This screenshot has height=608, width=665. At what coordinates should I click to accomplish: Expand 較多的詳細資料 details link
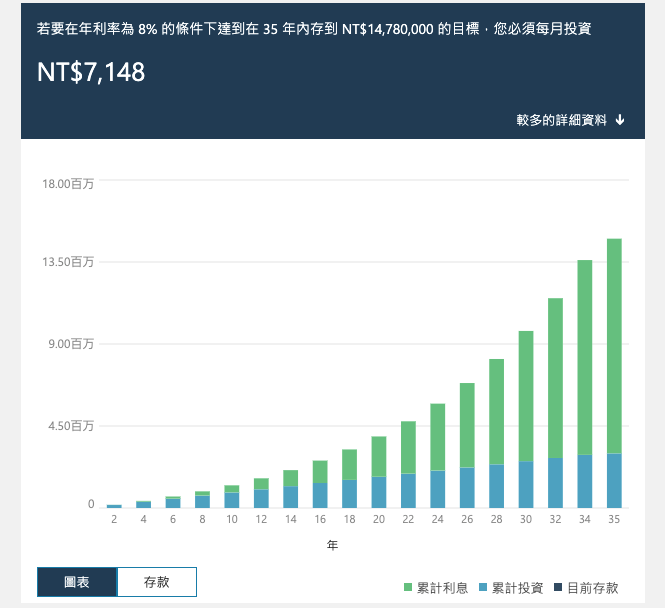pos(570,120)
